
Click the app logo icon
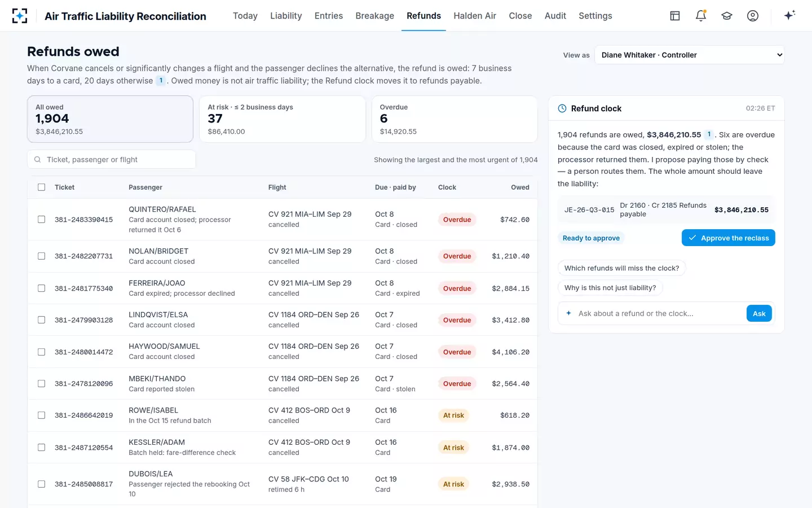20,16
